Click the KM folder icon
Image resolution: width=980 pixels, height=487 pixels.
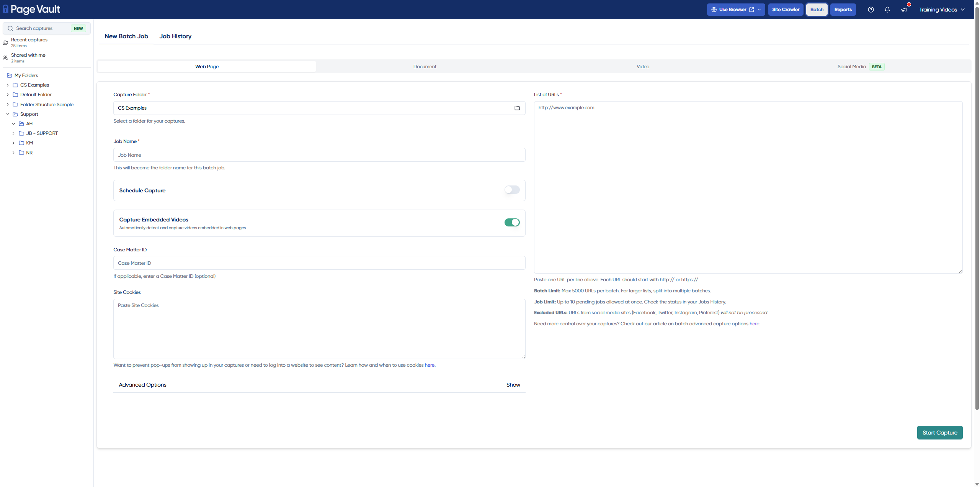click(x=21, y=143)
